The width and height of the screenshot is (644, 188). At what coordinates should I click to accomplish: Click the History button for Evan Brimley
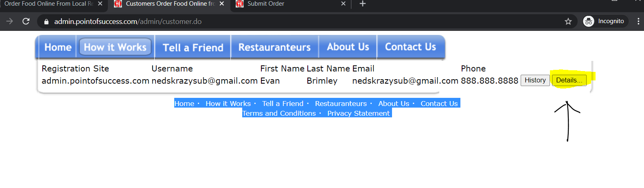point(535,80)
